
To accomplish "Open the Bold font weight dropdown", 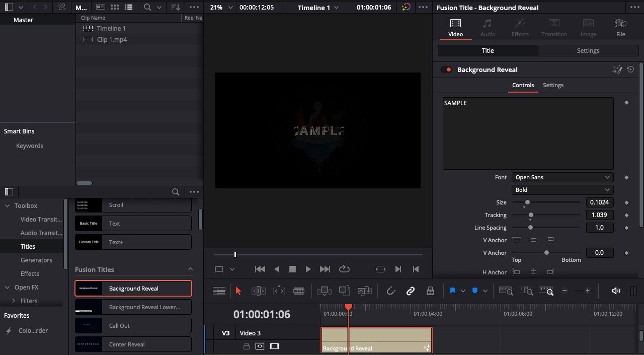I will click(561, 189).
